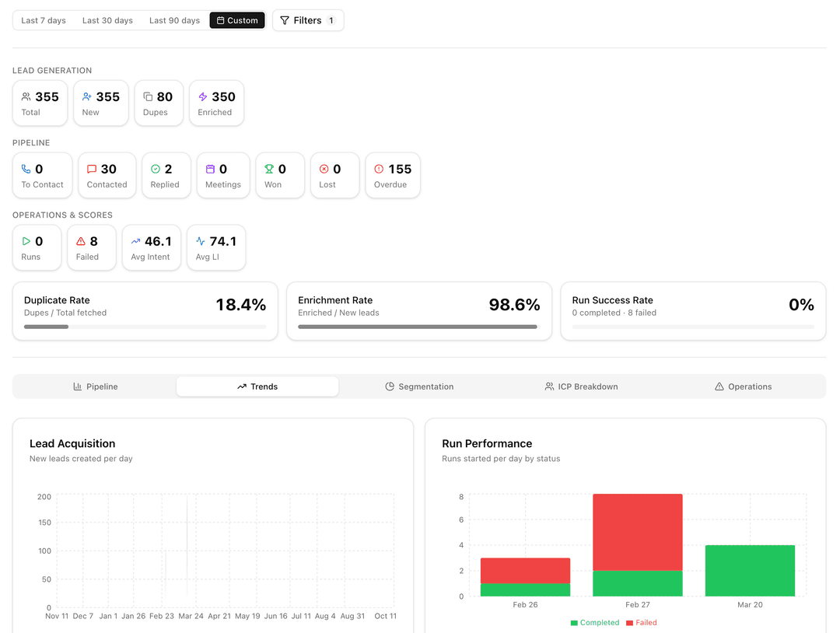The height and width of the screenshot is (633, 840).
Task: Toggle the Completed legend swatch
Action: click(x=574, y=623)
